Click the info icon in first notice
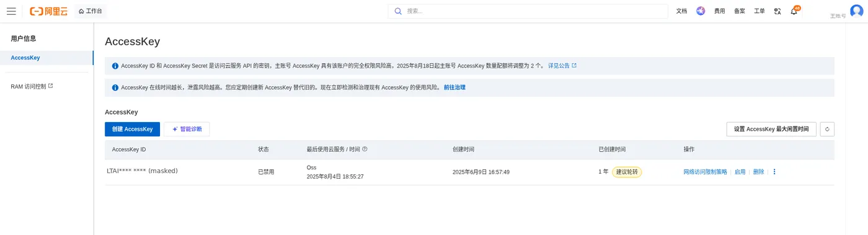Image resolution: width=868 pixels, height=235 pixels. 115,66
